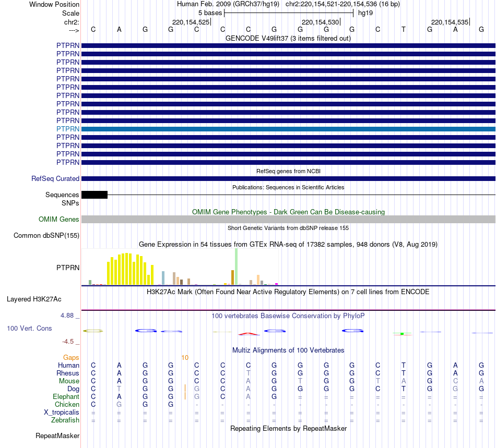The image size is (496, 448).
Task: Click the Rhesus species row label
Action: point(68,373)
